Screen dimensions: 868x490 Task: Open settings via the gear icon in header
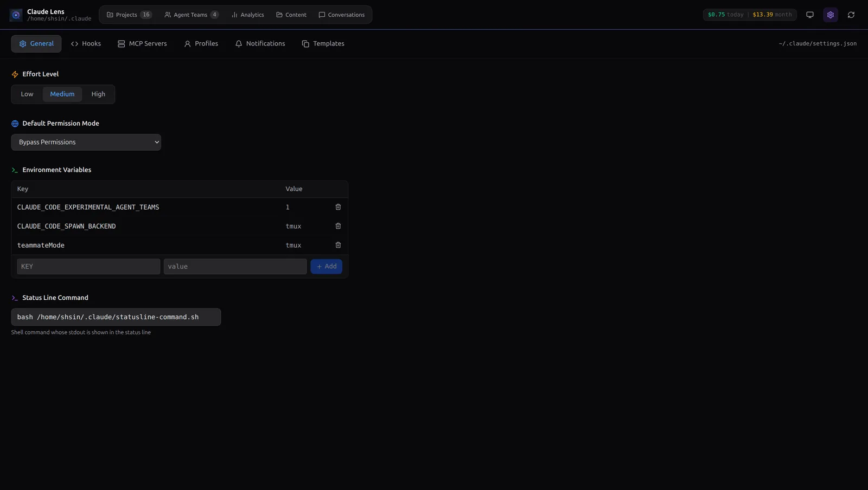coord(830,15)
